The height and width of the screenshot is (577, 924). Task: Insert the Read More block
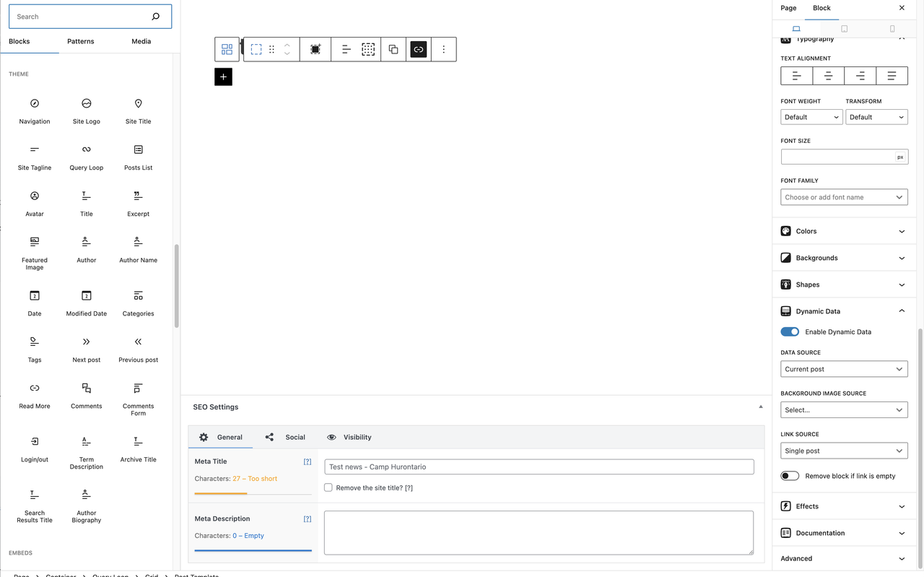click(x=35, y=396)
